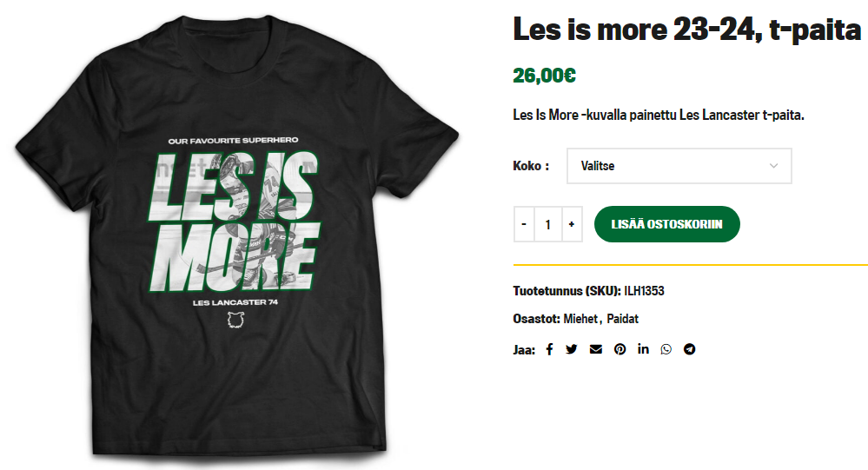Click the SKU code ILH1353

(644, 291)
